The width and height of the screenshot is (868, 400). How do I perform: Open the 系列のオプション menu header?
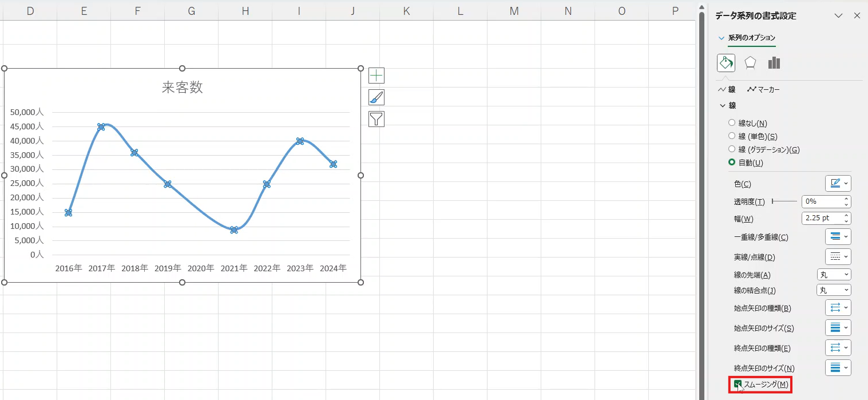pyautogui.click(x=751, y=38)
